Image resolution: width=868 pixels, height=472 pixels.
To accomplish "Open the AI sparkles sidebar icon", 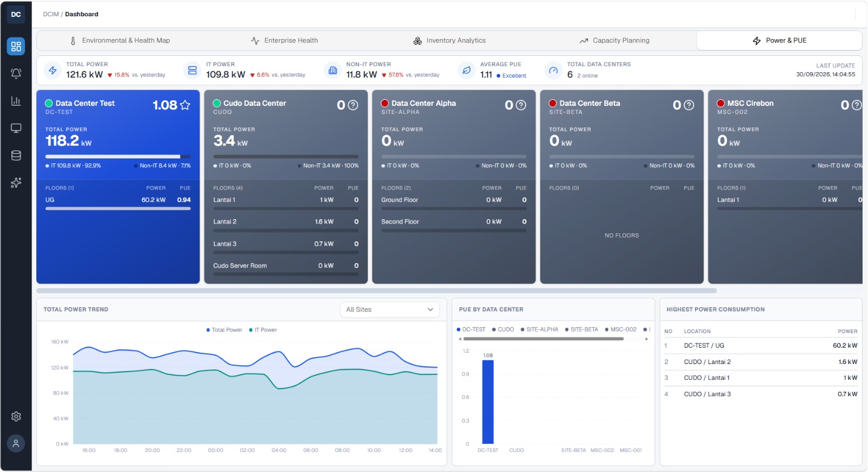I will click(x=16, y=183).
